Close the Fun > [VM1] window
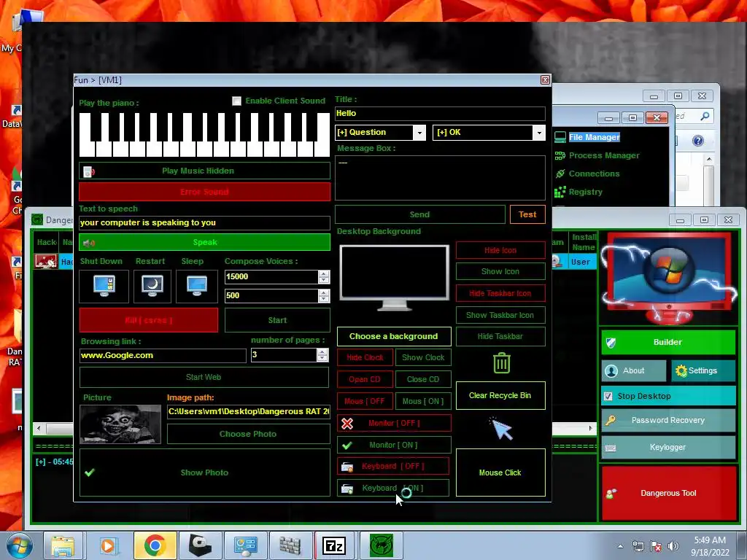This screenshot has width=747, height=560. click(x=546, y=80)
